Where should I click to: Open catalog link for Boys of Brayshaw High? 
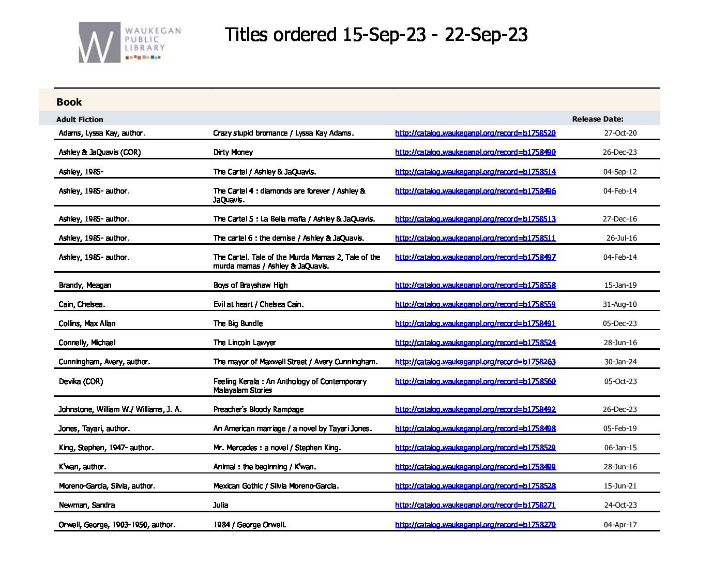tap(475, 285)
